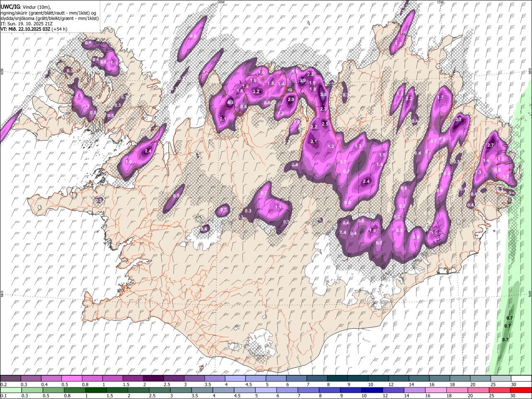This screenshot has width=532, height=399.
Task: Select the rain scale swatch labeled 7
Action: 308,390
